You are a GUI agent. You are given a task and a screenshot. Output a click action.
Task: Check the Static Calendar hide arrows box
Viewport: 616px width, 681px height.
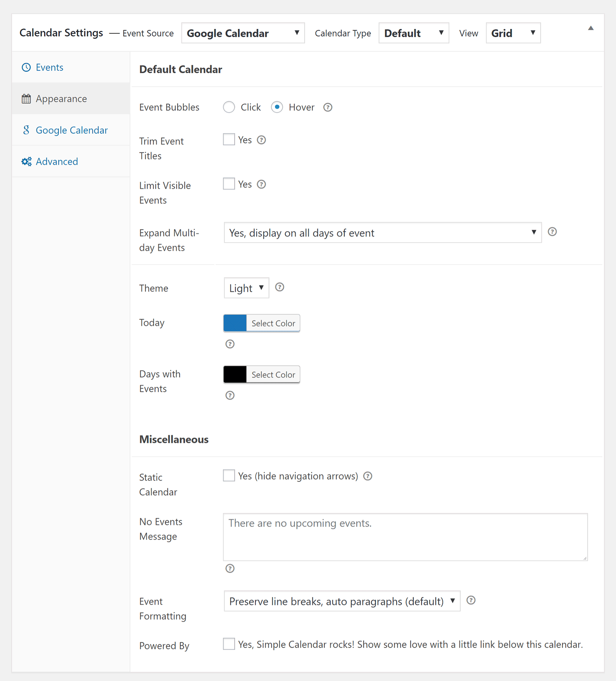click(x=229, y=476)
